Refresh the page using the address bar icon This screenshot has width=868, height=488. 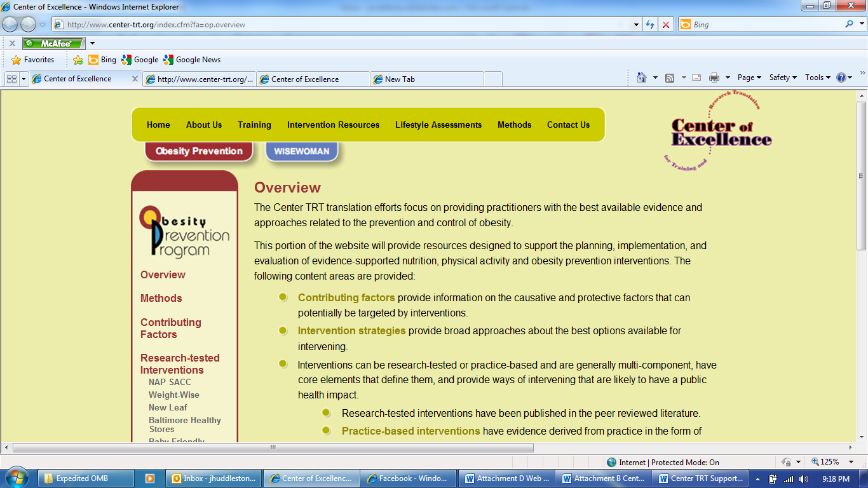(649, 25)
